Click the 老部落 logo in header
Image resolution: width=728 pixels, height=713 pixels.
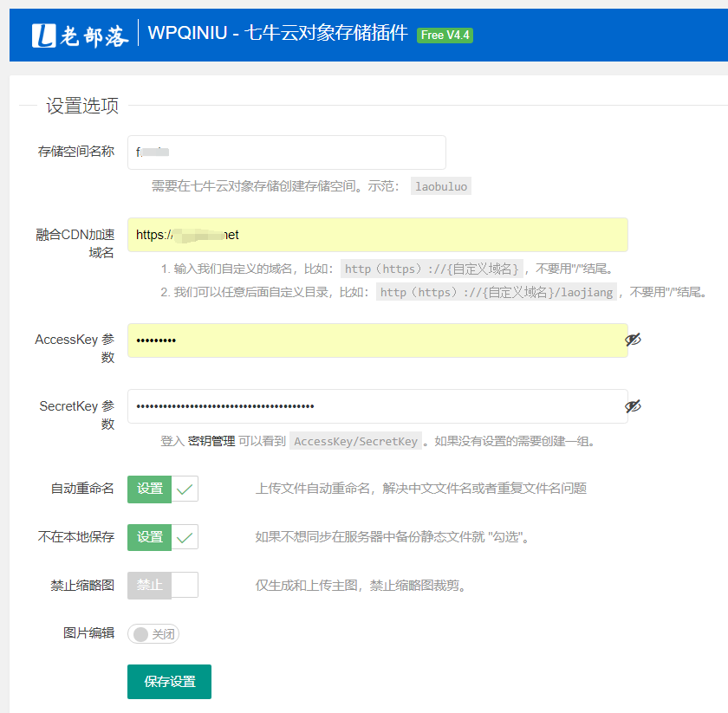click(80, 36)
